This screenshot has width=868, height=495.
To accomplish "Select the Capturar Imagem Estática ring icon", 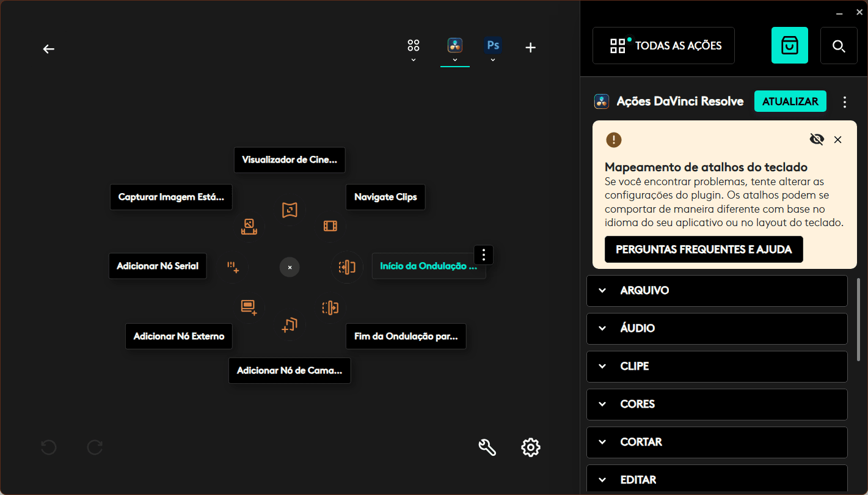I will pyautogui.click(x=249, y=226).
